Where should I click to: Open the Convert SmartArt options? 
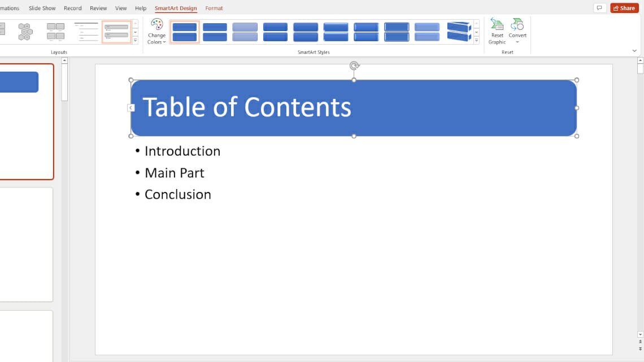[x=517, y=31]
